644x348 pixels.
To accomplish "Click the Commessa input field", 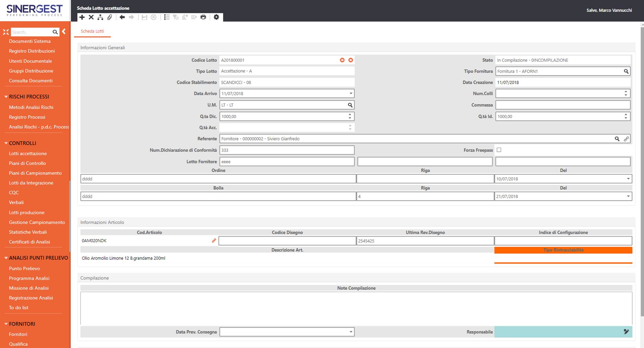I will tap(563, 105).
